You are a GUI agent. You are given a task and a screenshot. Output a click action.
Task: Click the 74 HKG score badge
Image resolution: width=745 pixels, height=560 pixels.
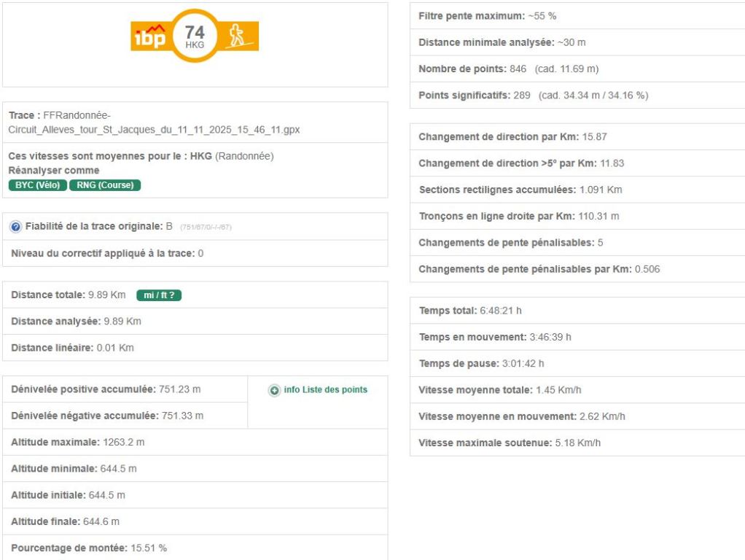click(195, 36)
